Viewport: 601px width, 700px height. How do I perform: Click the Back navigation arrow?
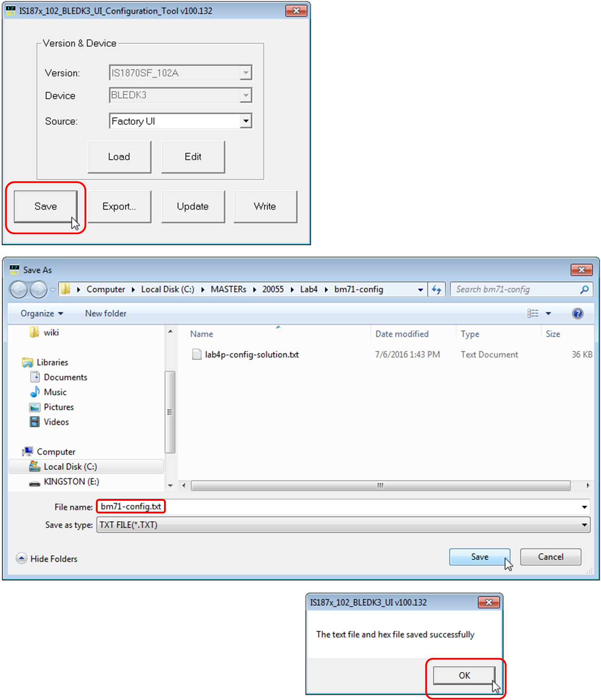pos(18,289)
